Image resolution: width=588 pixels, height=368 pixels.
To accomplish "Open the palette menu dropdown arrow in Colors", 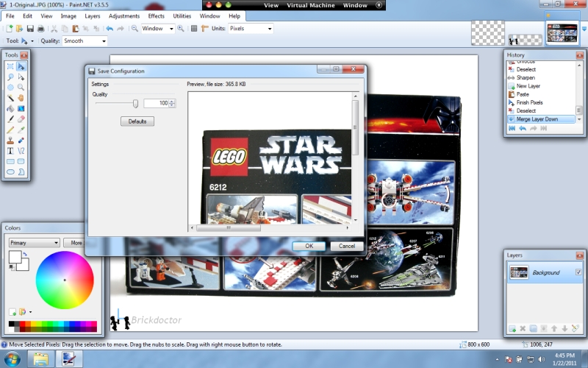I will 30,312.
